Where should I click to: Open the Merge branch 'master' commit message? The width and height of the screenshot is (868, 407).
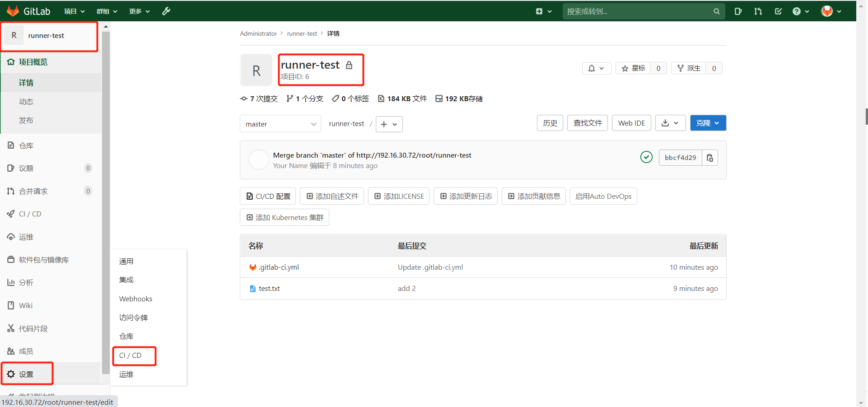pyautogui.click(x=372, y=155)
